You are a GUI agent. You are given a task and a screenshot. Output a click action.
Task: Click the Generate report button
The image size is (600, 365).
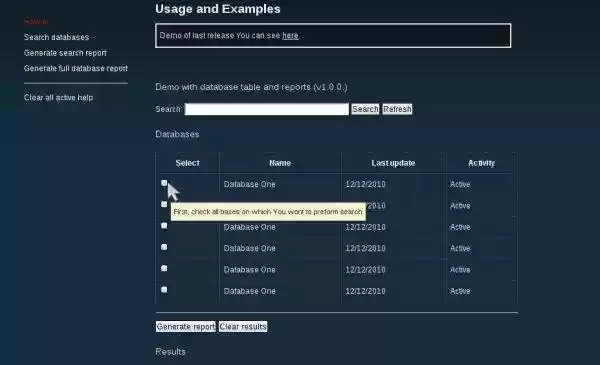[x=186, y=327]
